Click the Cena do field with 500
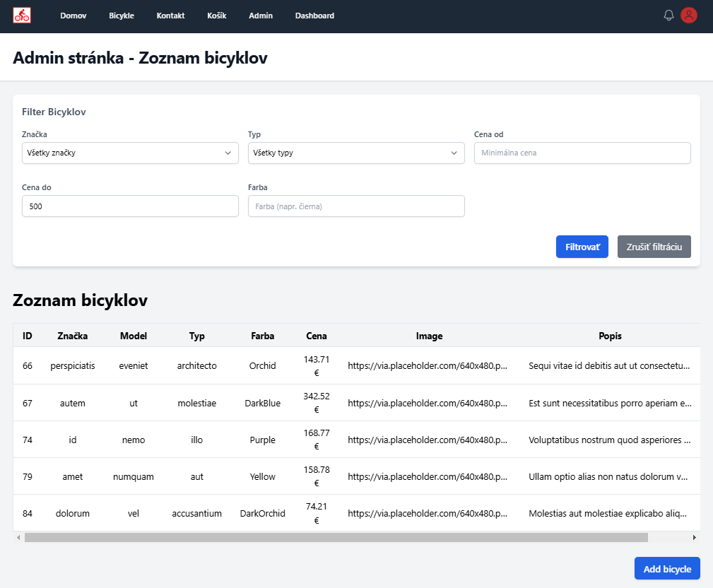Viewport: 713px width, 588px height. (x=130, y=206)
